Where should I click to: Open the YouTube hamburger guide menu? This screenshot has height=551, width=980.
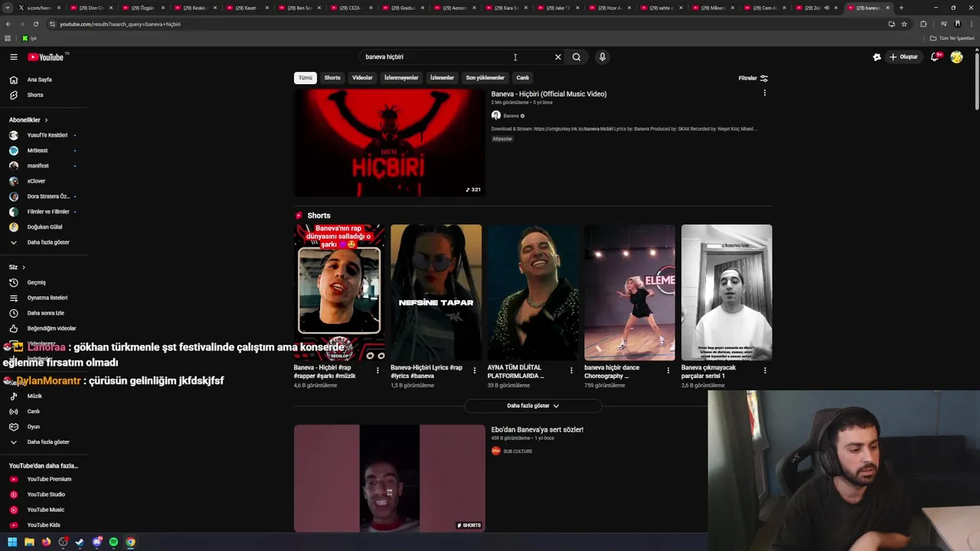[13, 57]
